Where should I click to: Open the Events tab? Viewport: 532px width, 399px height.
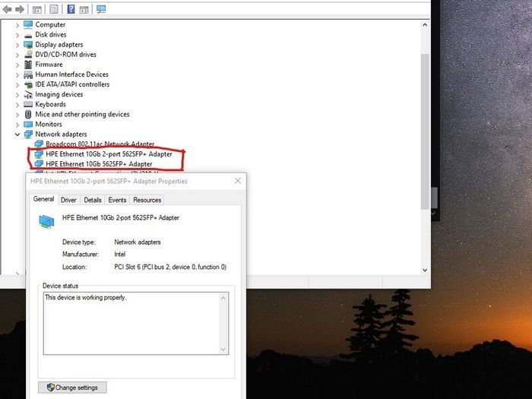pos(117,200)
